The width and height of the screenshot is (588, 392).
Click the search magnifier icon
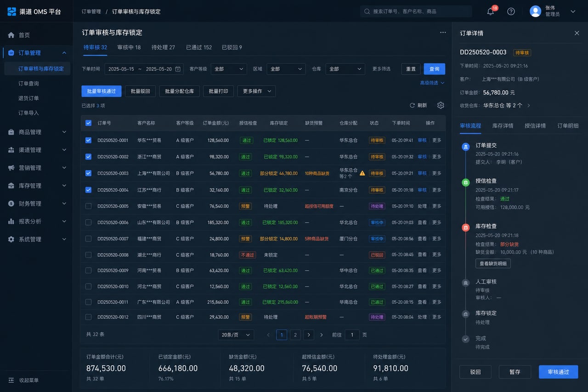[x=367, y=11]
